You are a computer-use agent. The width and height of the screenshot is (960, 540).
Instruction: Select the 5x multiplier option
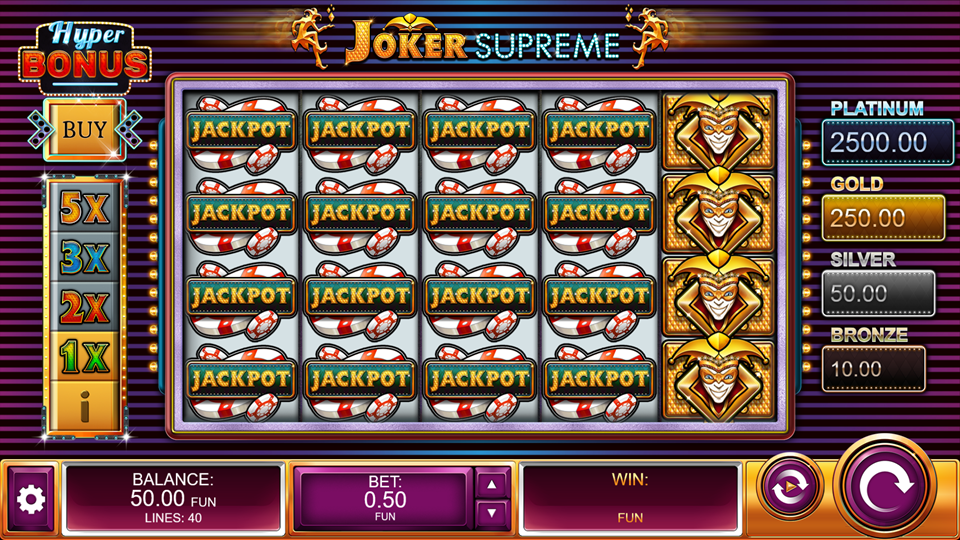[84, 208]
